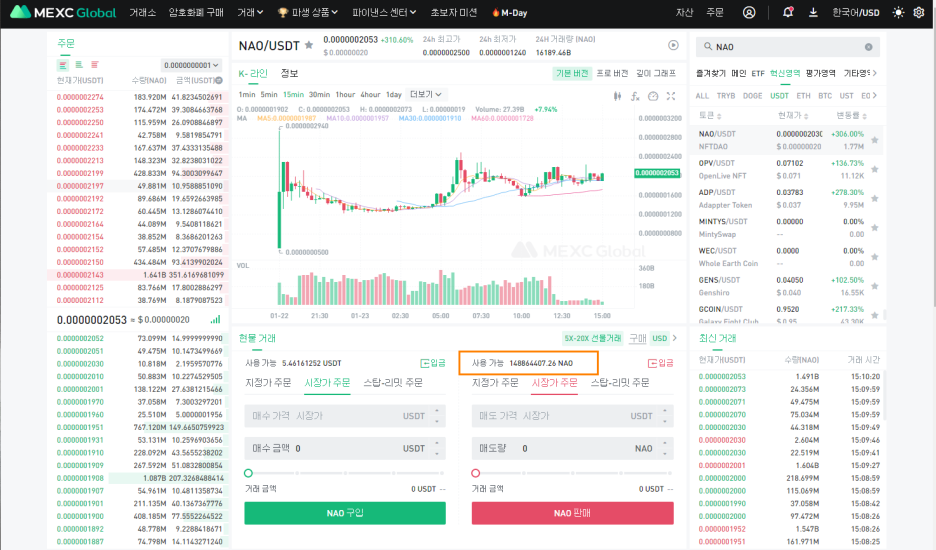Select 기본 버전 chart version
The height and width of the screenshot is (550, 936).
(x=572, y=73)
